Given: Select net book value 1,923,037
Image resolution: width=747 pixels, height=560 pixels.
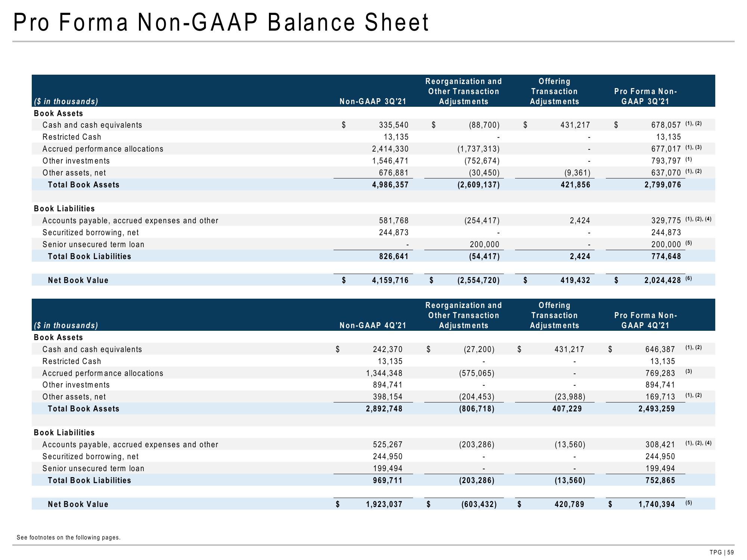Looking at the screenshot, I should [x=384, y=504].
